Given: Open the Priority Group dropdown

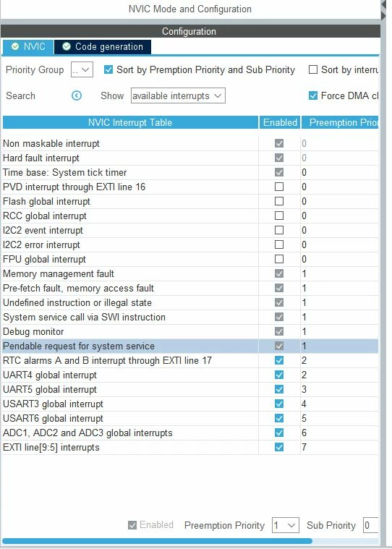Looking at the screenshot, I should pos(82,69).
